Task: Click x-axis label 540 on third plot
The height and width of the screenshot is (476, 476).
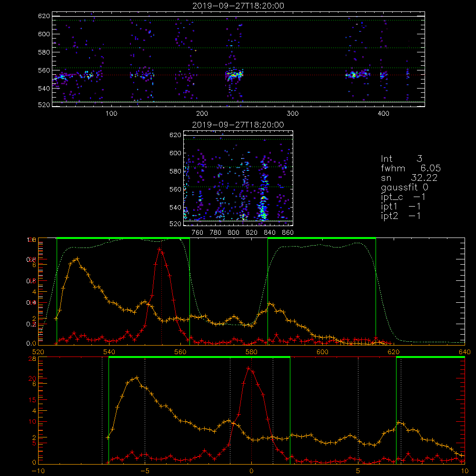Action: (x=109, y=352)
